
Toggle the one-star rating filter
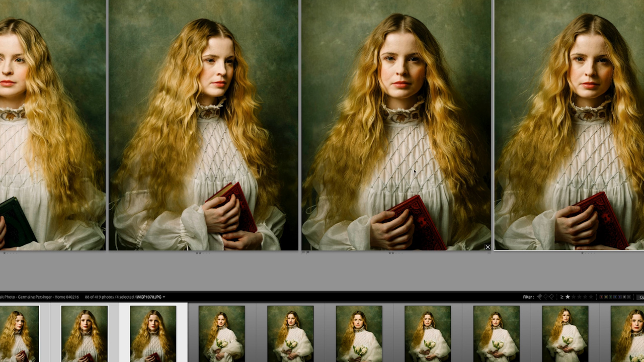(x=568, y=297)
